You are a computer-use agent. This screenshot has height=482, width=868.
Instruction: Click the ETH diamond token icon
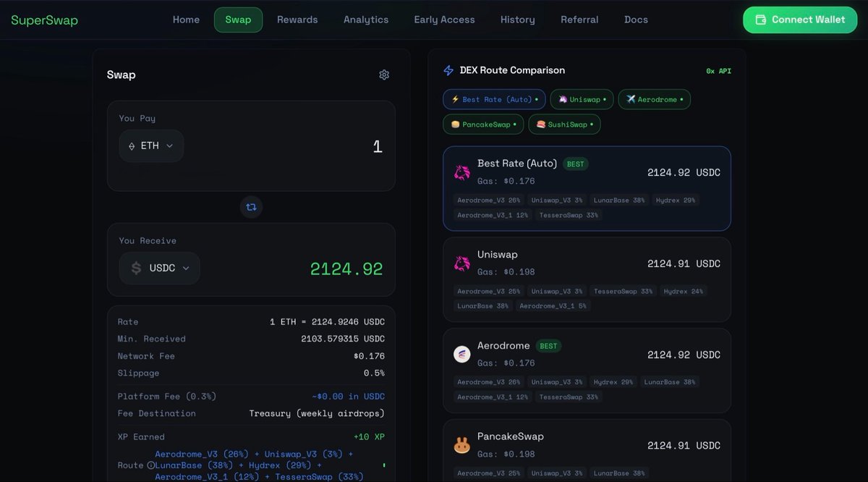pos(132,146)
